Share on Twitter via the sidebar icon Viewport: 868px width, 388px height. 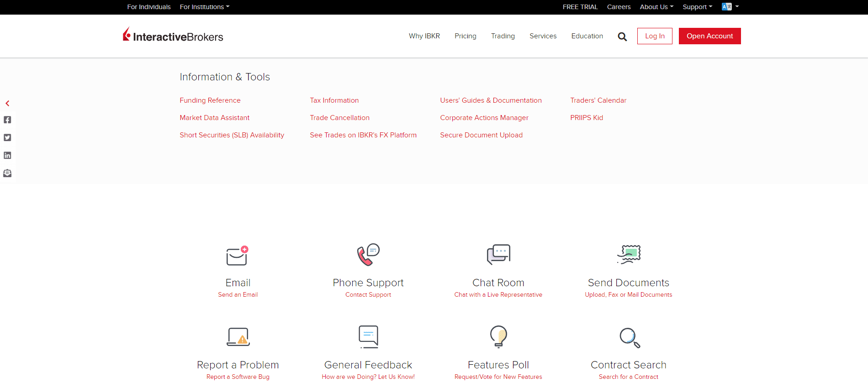click(x=7, y=138)
